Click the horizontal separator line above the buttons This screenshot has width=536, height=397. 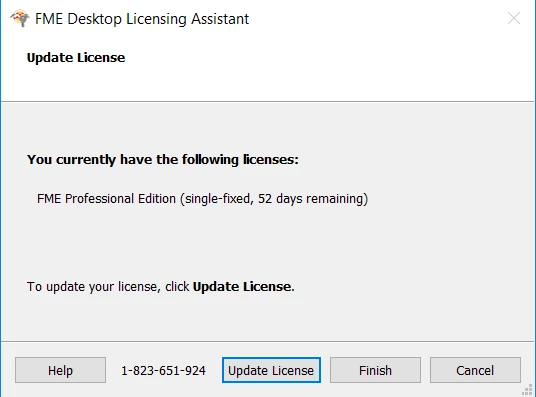point(268,341)
